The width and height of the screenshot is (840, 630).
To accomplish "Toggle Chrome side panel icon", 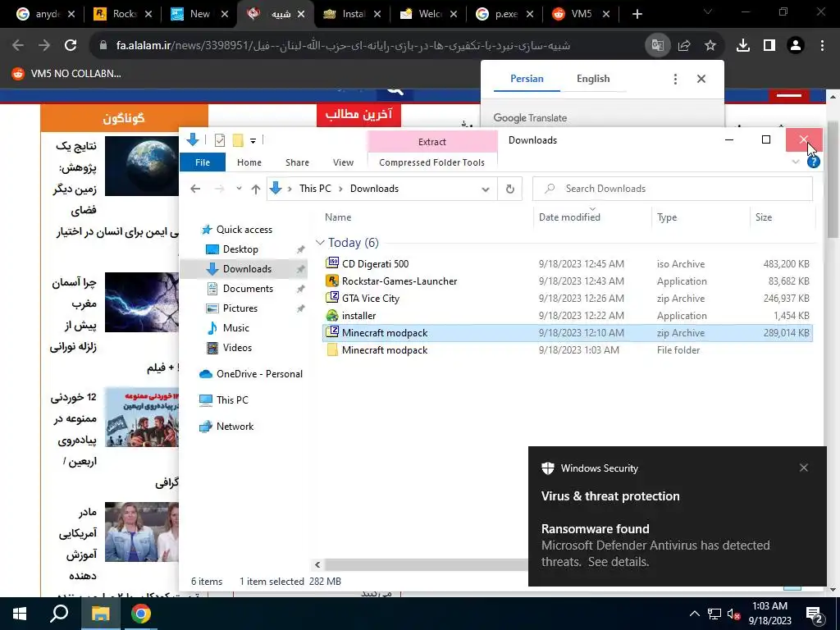I will (x=769, y=46).
